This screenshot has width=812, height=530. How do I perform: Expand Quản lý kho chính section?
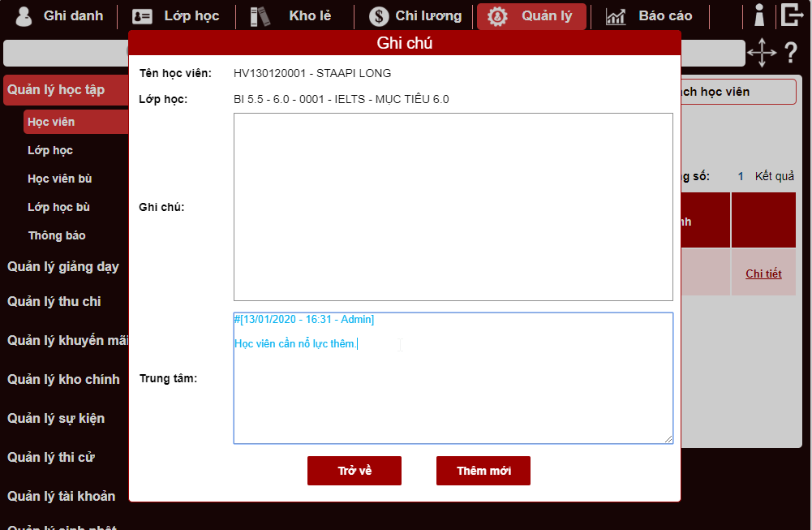click(x=63, y=379)
